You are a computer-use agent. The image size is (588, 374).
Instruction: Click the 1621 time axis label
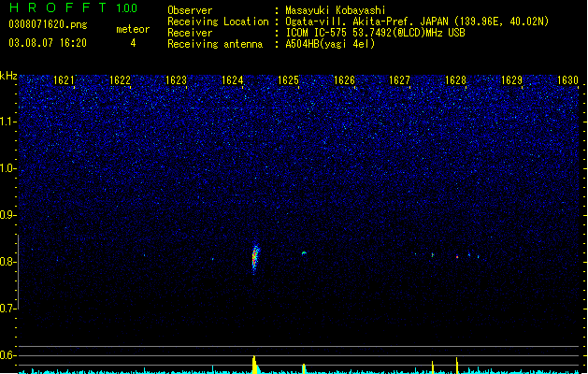pyautogui.click(x=64, y=80)
